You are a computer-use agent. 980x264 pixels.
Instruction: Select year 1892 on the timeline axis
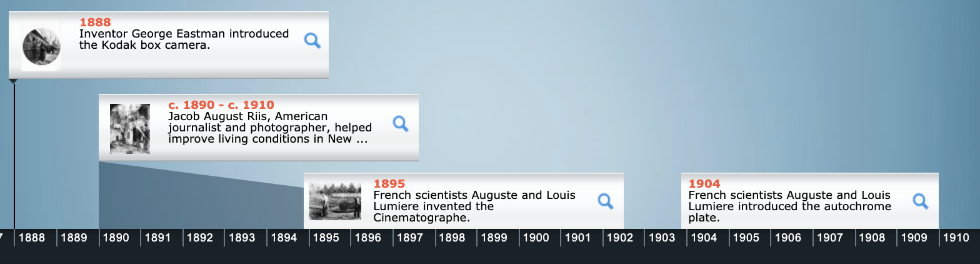[x=200, y=238]
